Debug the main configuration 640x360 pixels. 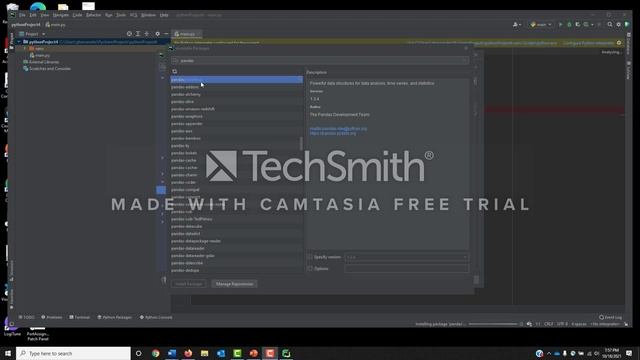569,24
